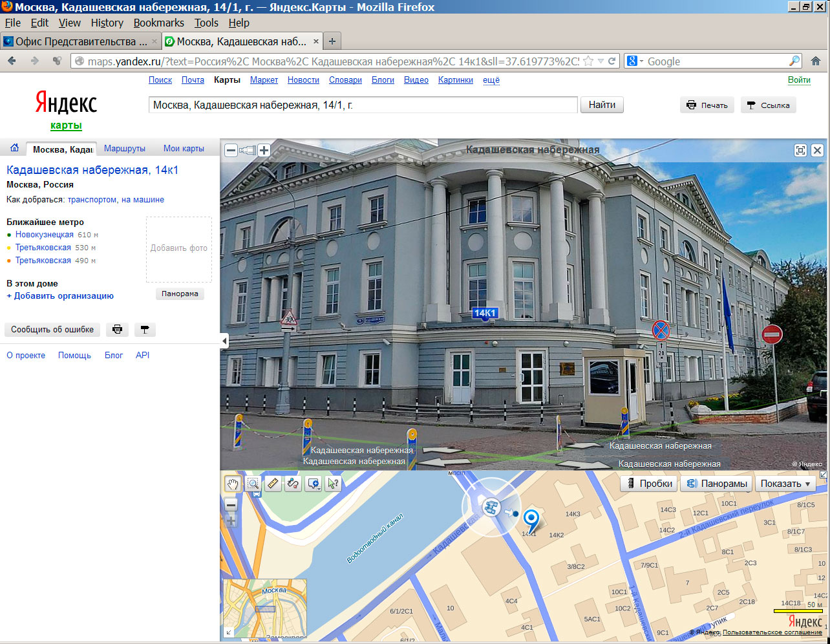Image resolution: width=830 pixels, height=644 pixels.
Task: Select the ruler distance tool
Action: point(273,483)
